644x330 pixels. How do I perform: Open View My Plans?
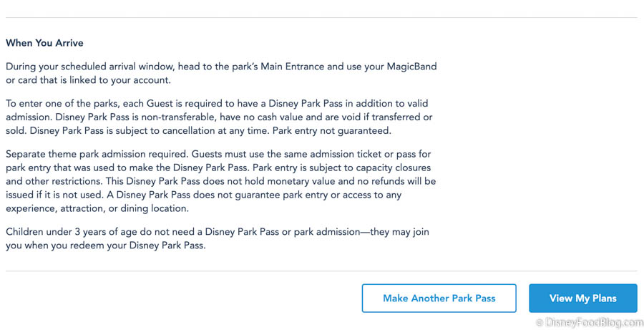(582, 298)
